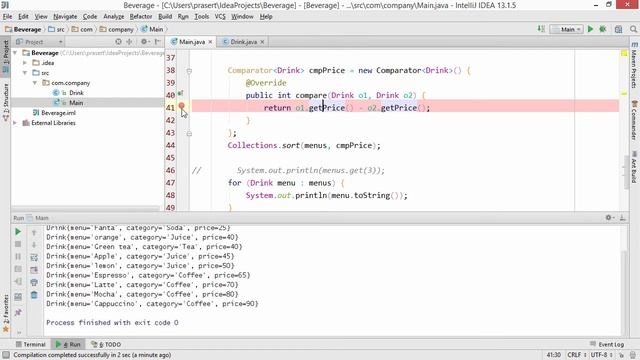
Task: Click the Make Project icon beside run configuration
Action: coord(541,29)
